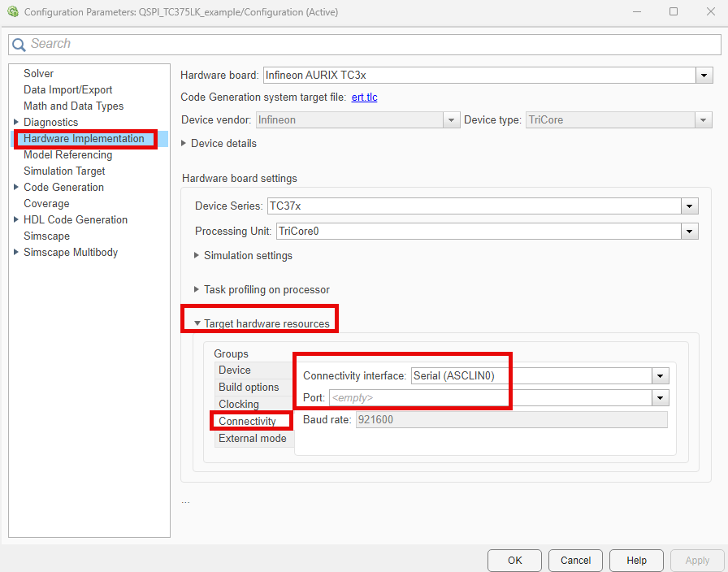Collapse Target hardware resources section
Screen dimensions: 728x572
(197, 323)
